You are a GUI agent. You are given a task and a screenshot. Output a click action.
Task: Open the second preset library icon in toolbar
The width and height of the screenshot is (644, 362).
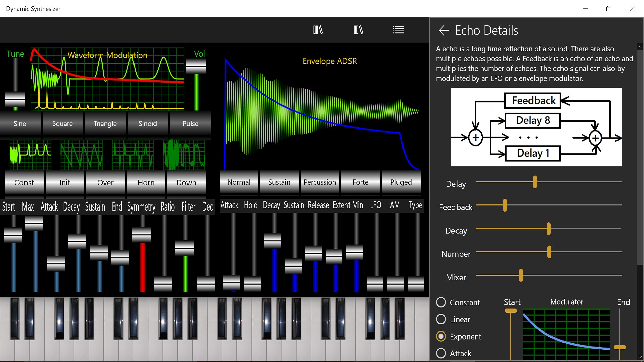tap(358, 30)
